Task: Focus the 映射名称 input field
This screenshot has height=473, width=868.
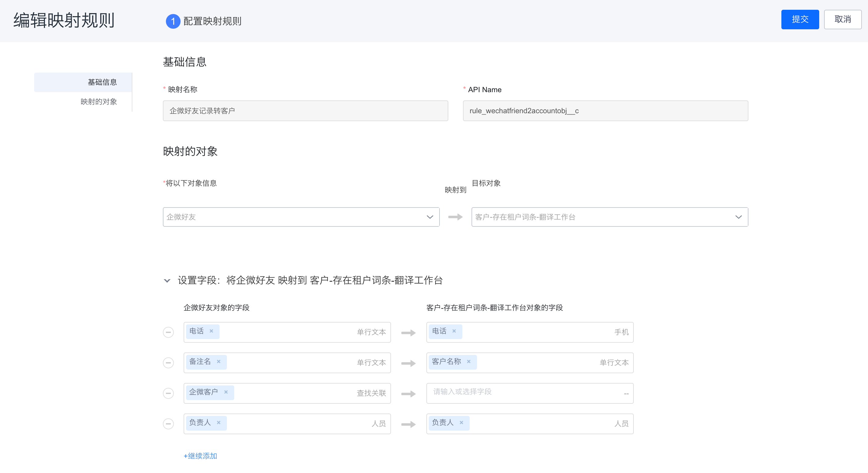Action: pyautogui.click(x=305, y=110)
